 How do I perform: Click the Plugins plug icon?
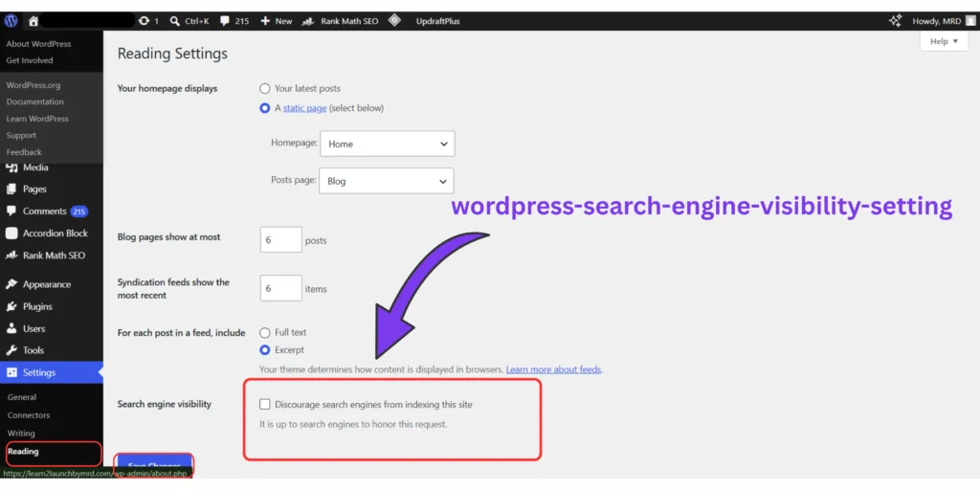tap(11, 306)
